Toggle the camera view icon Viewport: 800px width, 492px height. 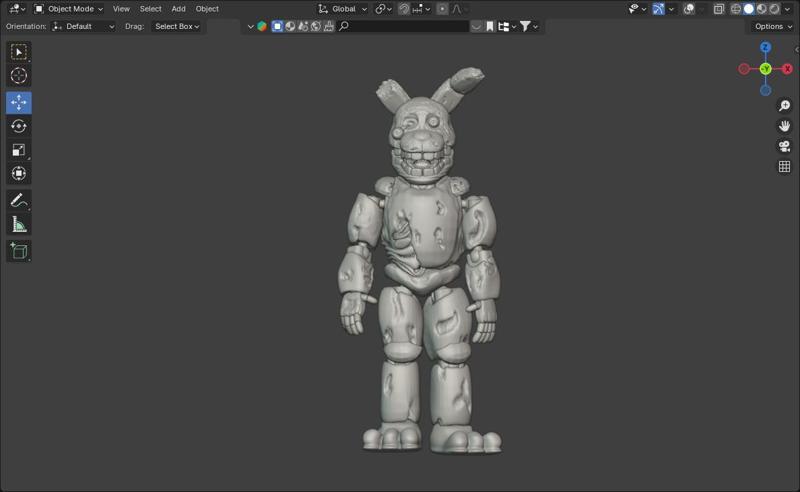[x=785, y=146]
